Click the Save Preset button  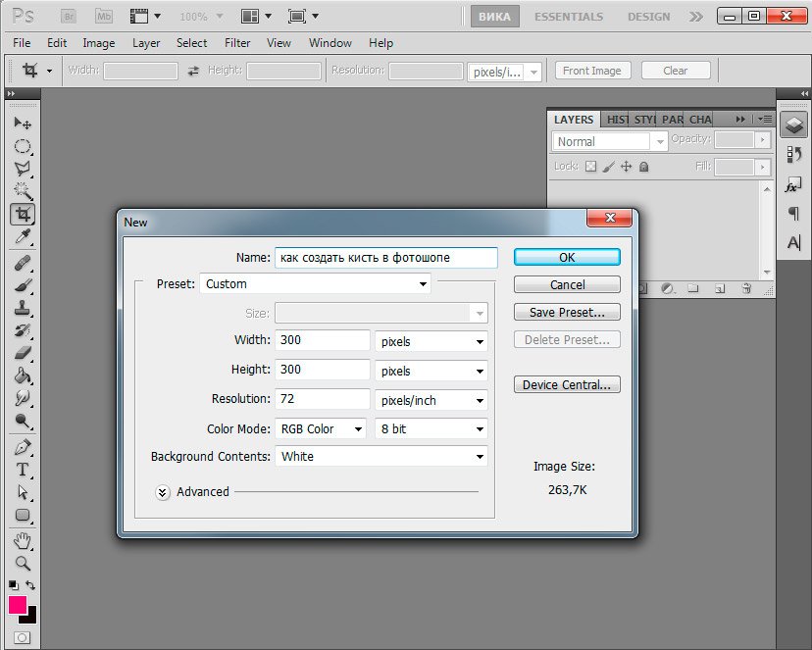[567, 312]
